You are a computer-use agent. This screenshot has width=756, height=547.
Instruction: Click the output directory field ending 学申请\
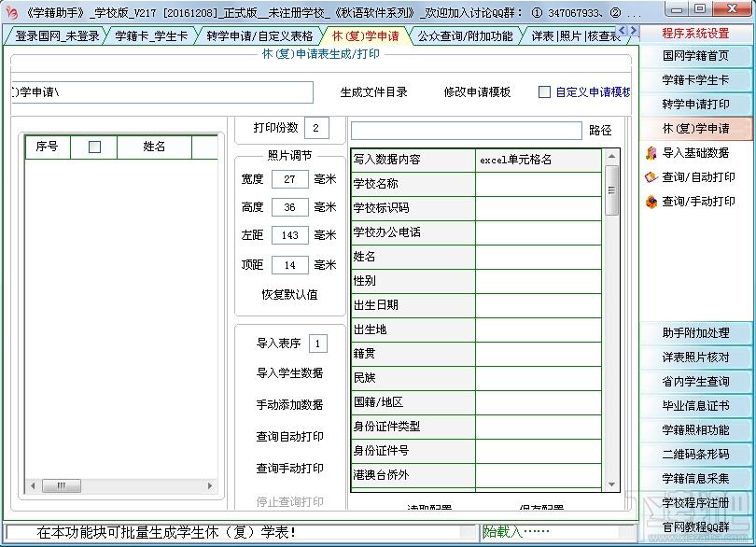(x=162, y=92)
